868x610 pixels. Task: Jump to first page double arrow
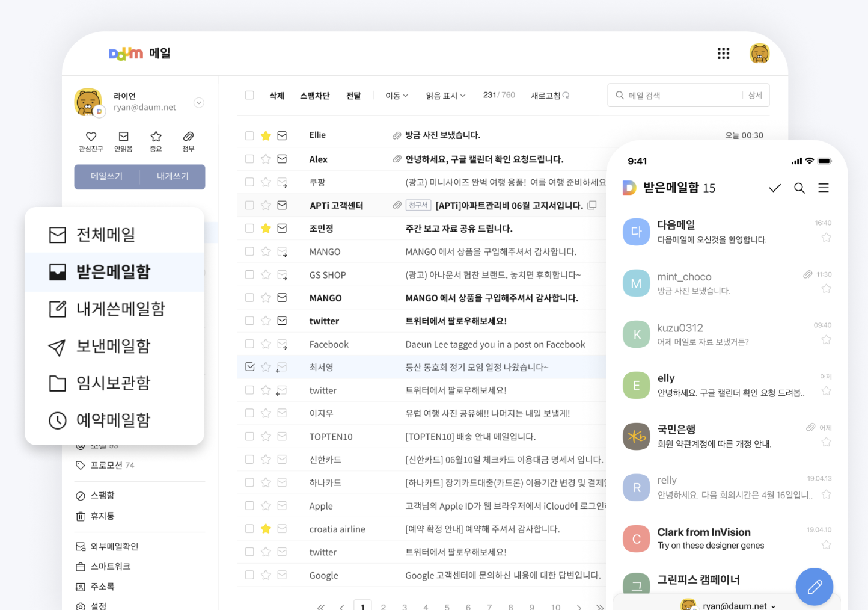tap(320, 607)
